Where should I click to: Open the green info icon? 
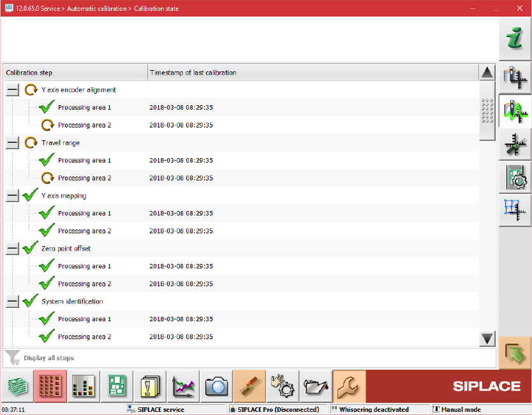click(x=515, y=39)
